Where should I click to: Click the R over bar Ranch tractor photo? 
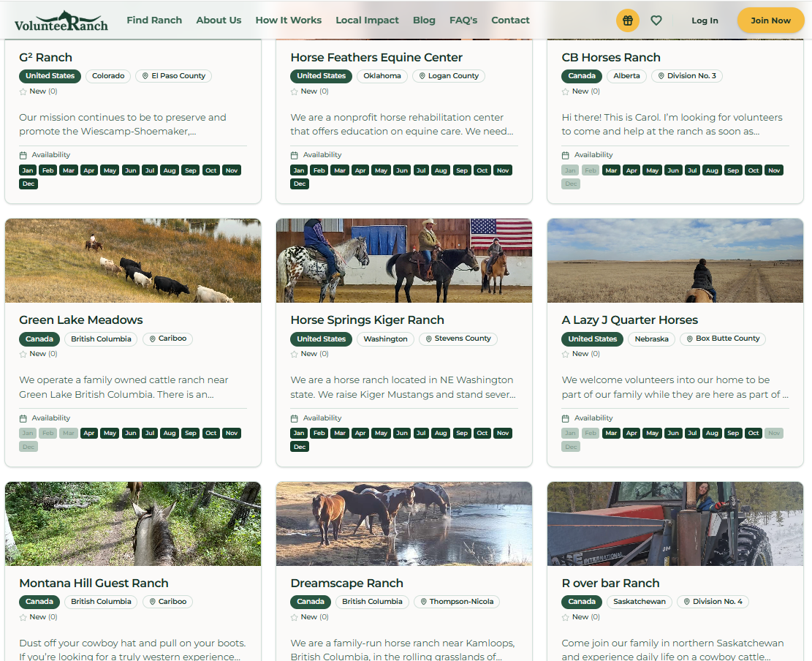[675, 524]
